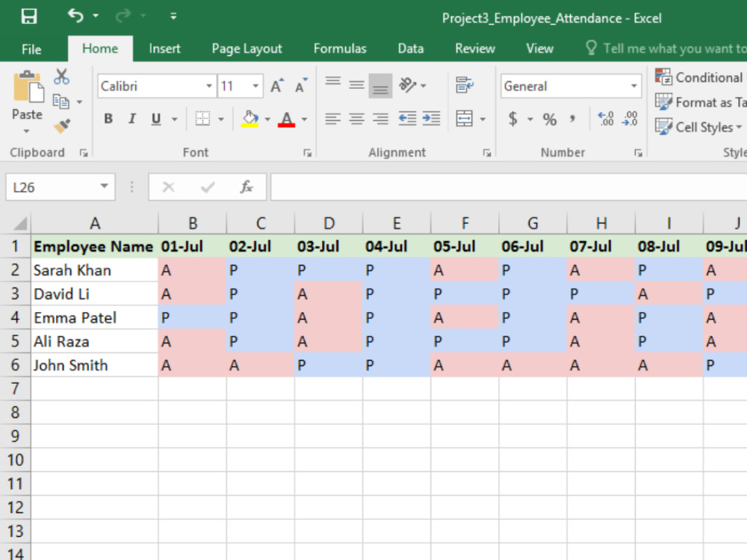Apply the yellow Fill Color bucket

(250, 119)
